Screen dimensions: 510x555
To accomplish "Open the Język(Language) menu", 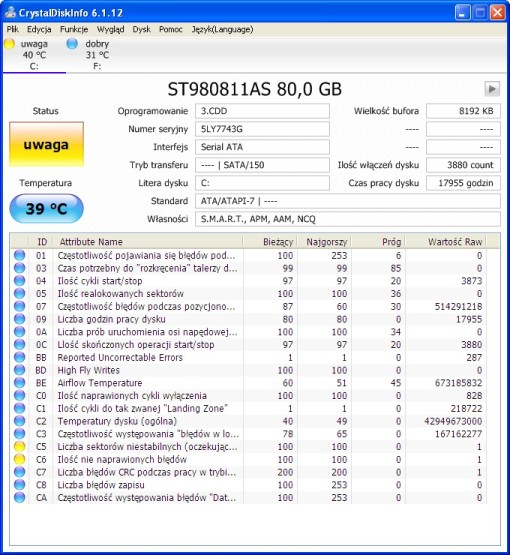I will [222, 29].
